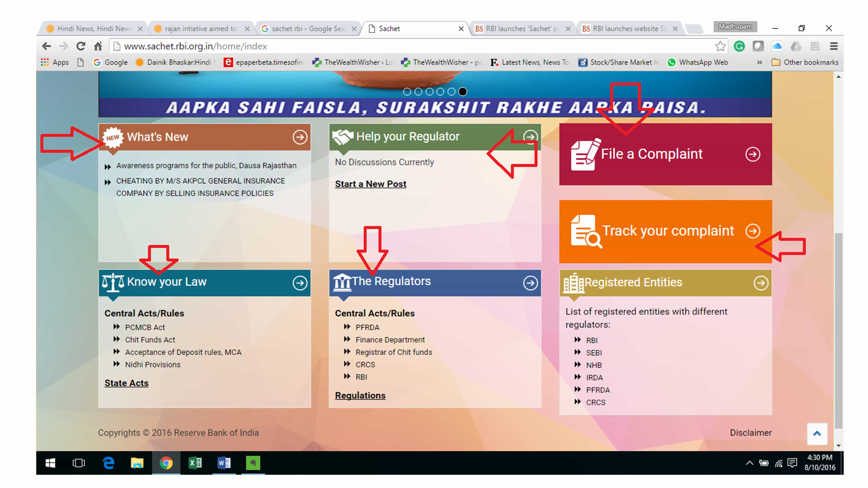The image size is (868, 488).
Task: Open Registrar of Chit funds entry
Action: pos(394,352)
